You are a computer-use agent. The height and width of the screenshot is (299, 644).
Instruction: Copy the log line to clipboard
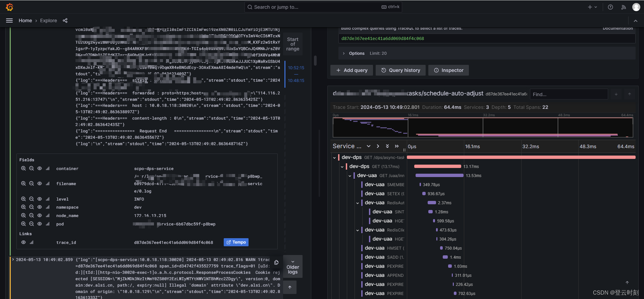[276, 262]
